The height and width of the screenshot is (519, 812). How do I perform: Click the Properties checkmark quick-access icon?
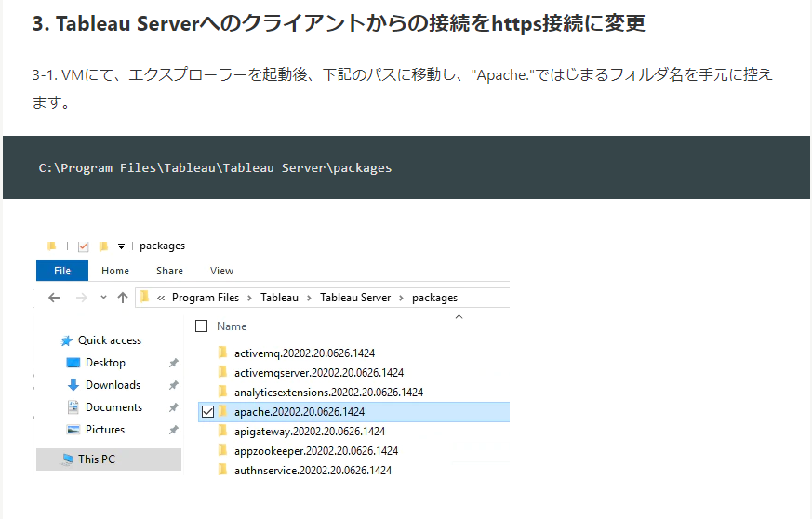83,246
